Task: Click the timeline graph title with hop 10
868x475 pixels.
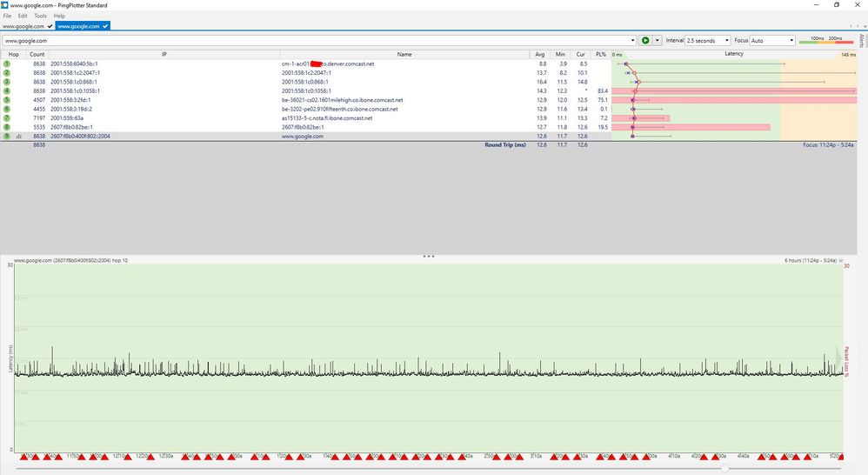Action: [x=70, y=260]
